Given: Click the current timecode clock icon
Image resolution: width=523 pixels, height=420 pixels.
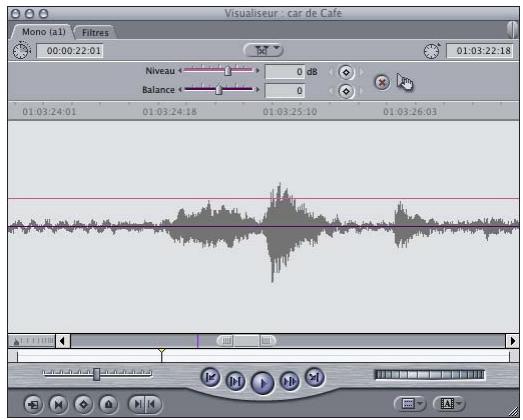Looking at the screenshot, I should point(432,51).
